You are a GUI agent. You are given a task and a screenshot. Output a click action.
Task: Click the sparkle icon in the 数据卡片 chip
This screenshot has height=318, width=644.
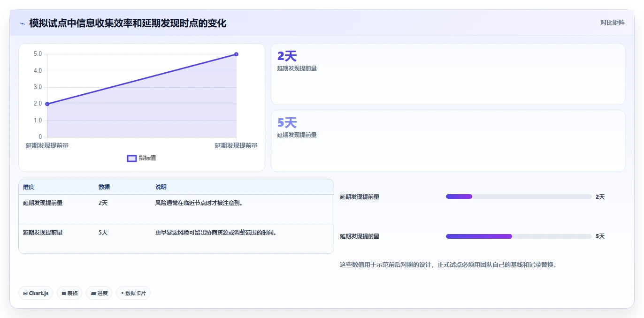(123, 293)
